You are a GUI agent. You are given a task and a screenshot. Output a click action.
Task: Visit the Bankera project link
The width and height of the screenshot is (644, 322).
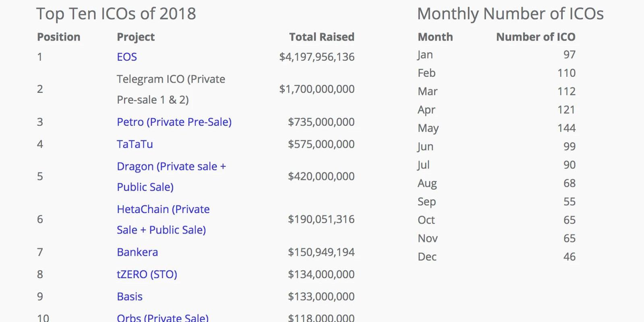coord(137,252)
